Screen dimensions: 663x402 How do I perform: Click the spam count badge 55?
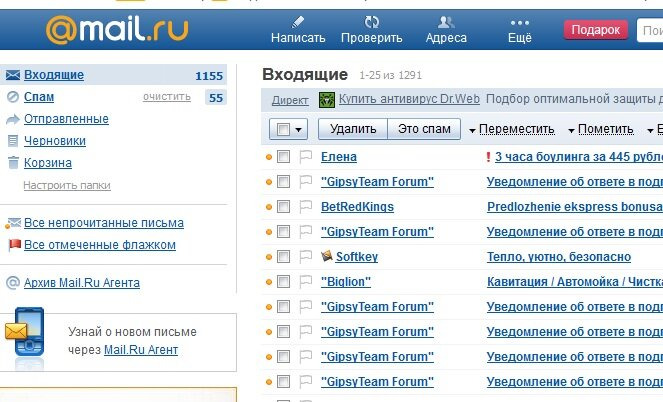point(216,98)
